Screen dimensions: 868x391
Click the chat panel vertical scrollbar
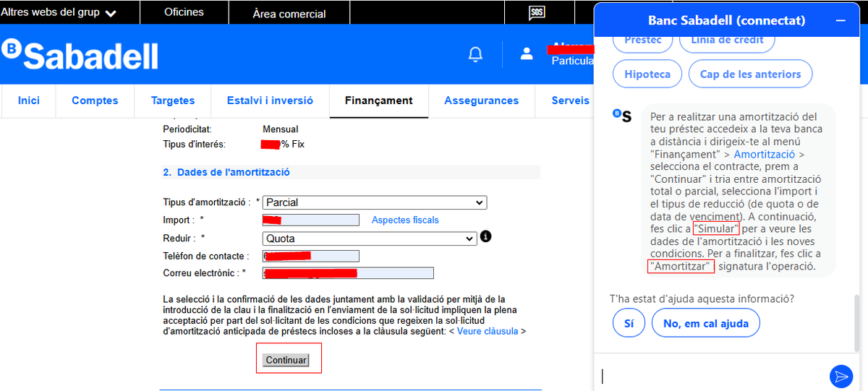857,322
